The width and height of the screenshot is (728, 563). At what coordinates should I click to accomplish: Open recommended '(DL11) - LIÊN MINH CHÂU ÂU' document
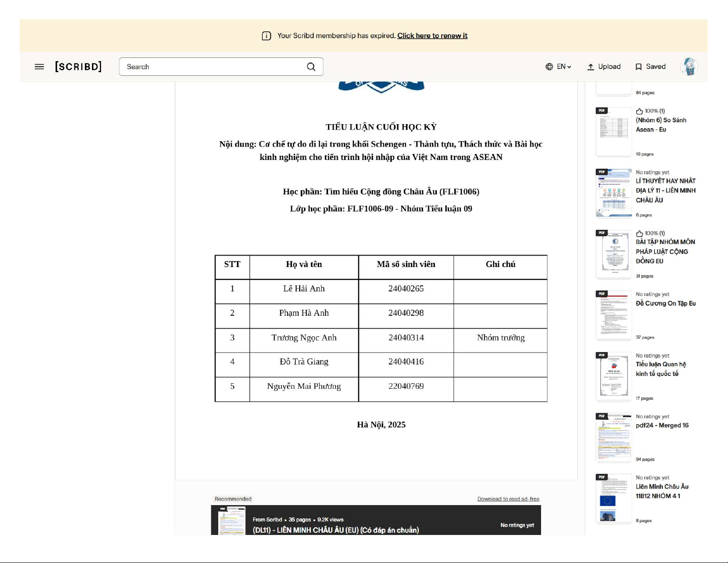point(335,530)
